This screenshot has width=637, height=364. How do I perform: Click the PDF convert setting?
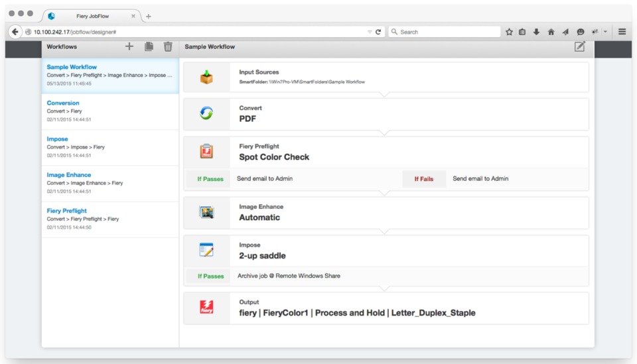click(x=248, y=119)
